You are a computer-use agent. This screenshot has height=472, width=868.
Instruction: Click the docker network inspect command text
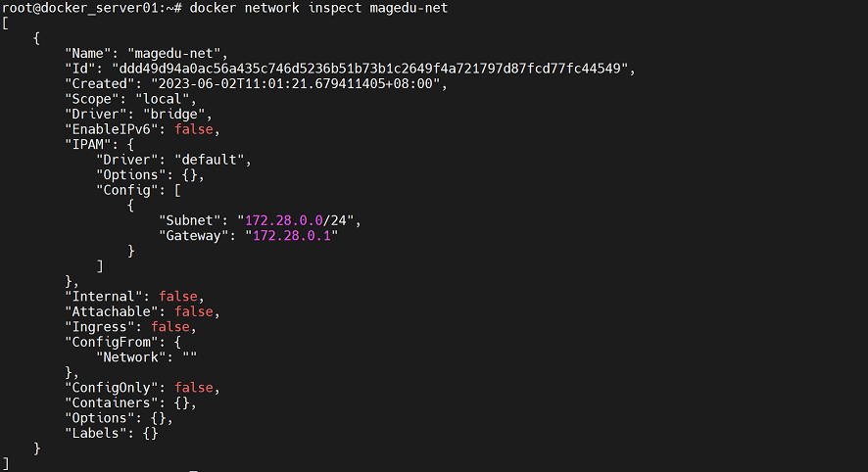(x=317, y=9)
